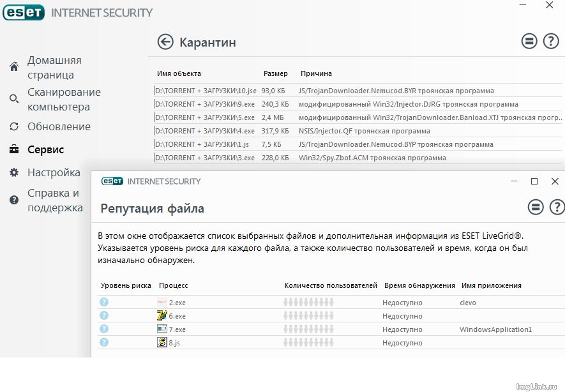Click the help icon in Карантин header
The height and width of the screenshot is (392, 565).
(x=550, y=41)
